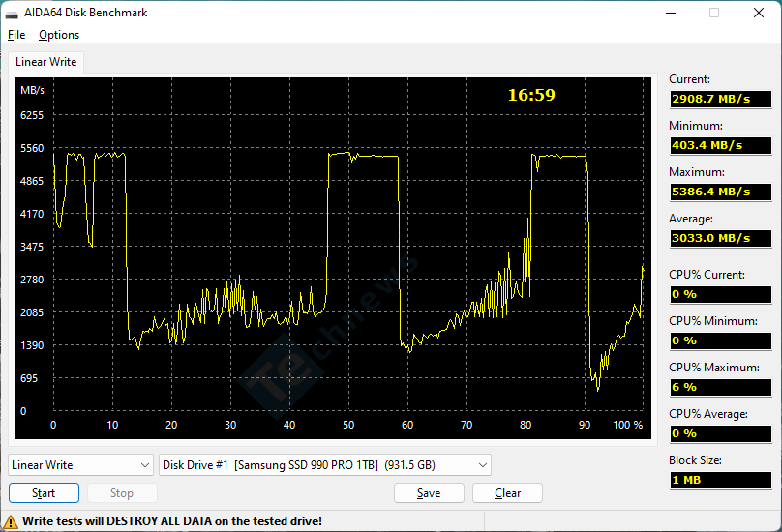This screenshot has height=532, width=782.
Task: Click the CPU% Current value field
Action: pos(721,294)
